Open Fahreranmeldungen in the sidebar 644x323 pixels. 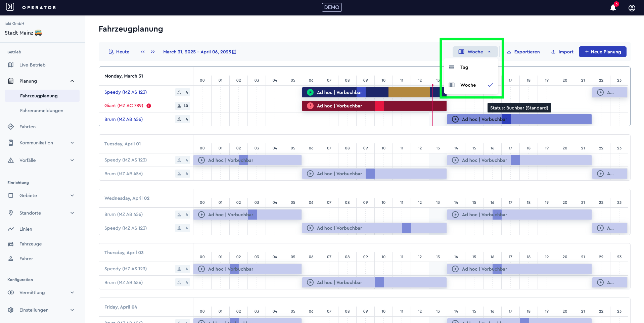click(42, 110)
